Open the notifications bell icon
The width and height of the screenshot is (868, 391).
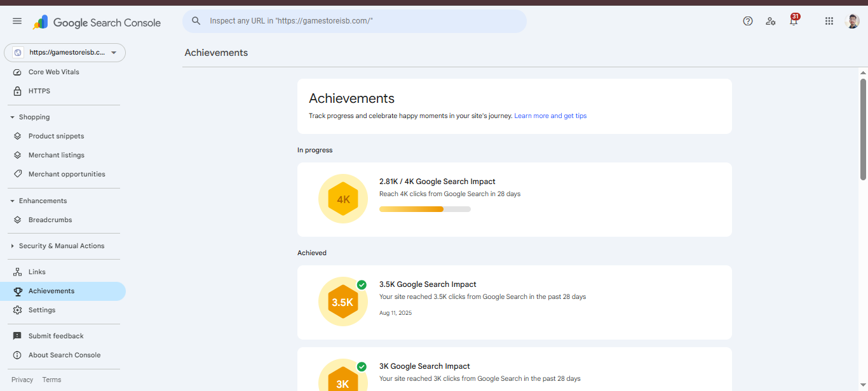click(793, 21)
